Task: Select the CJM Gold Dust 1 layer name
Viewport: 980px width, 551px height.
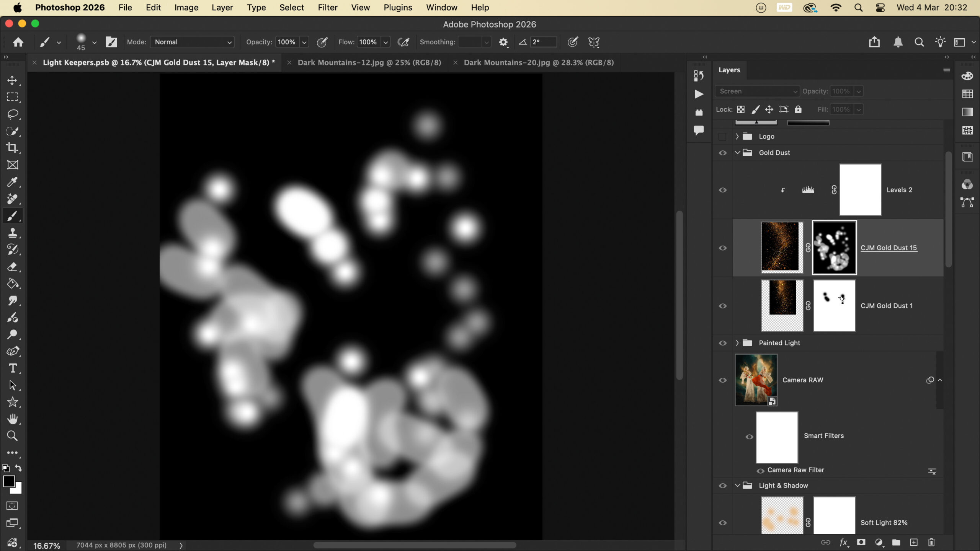Action: (x=886, y=306)
